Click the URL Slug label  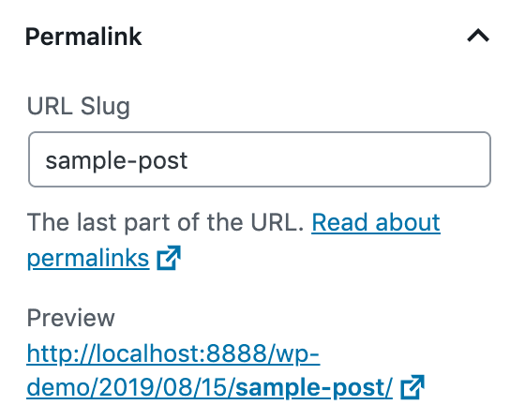[x=79, y=107]
